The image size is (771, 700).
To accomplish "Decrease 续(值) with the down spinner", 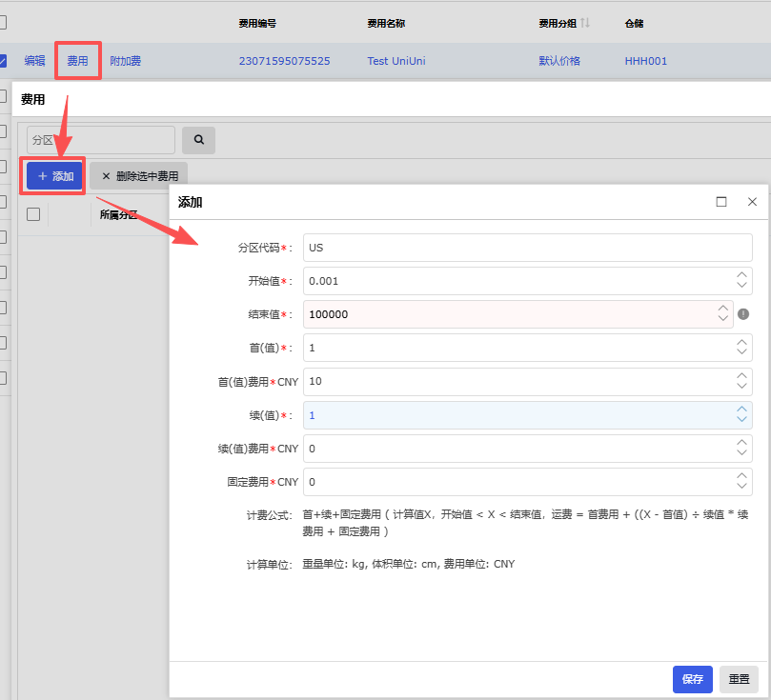I will [x=741, y=420].
